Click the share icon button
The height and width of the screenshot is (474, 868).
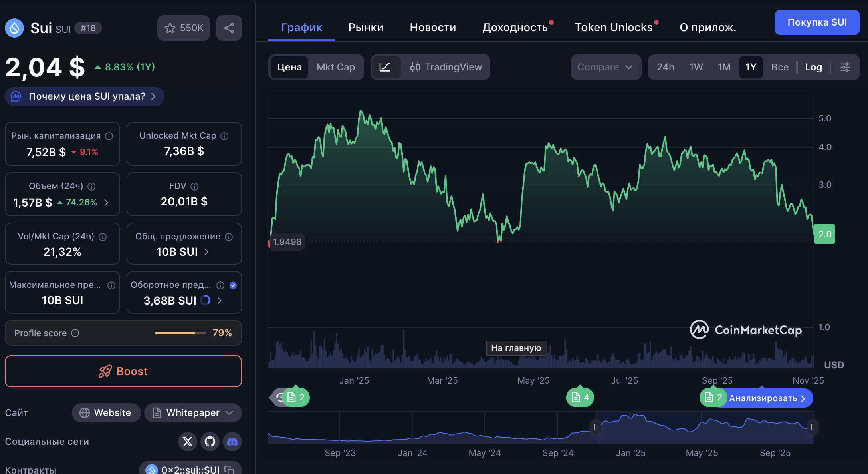coord(229,28)
